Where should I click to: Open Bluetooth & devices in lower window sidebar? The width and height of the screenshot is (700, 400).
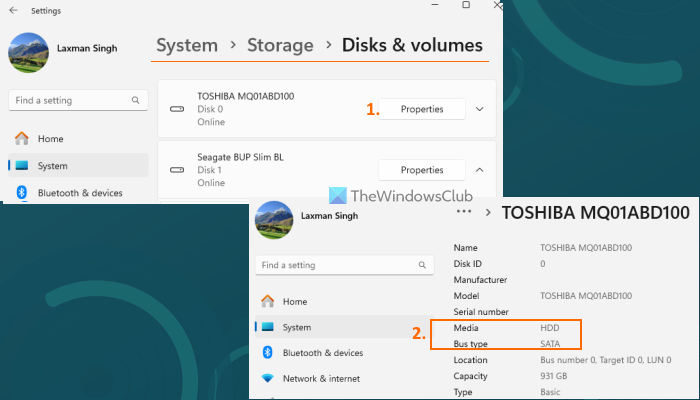pos(345,353)
